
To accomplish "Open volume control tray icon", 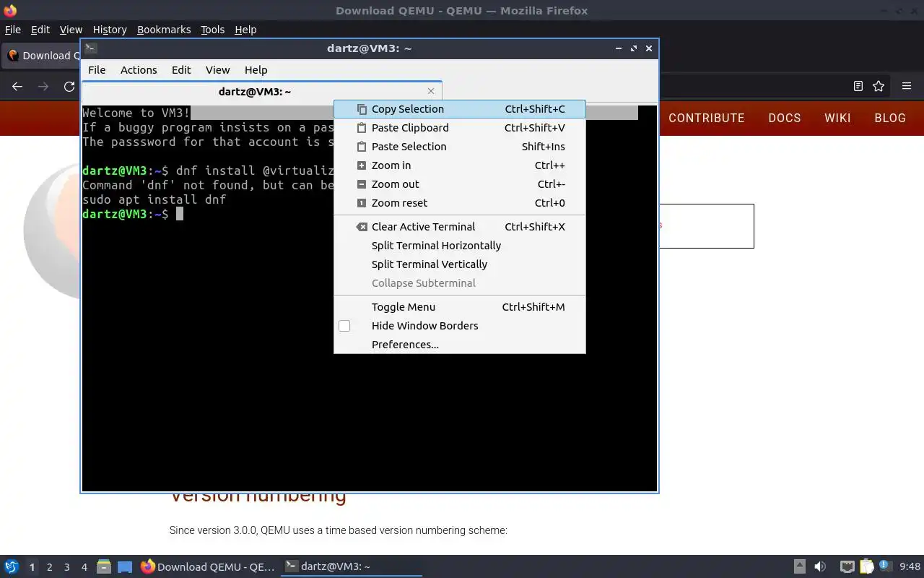I will 820,566.
